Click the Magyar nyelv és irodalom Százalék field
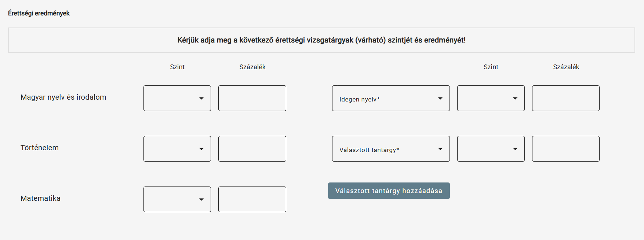 point(252,98)
